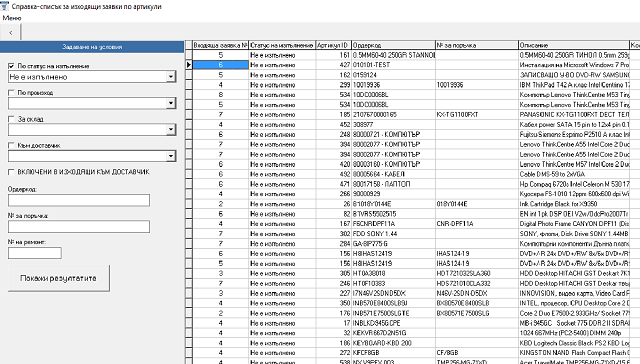The image size is (640, 364).
Task: Sort by '№ за поръчка' column header
Action: [477, 45]
